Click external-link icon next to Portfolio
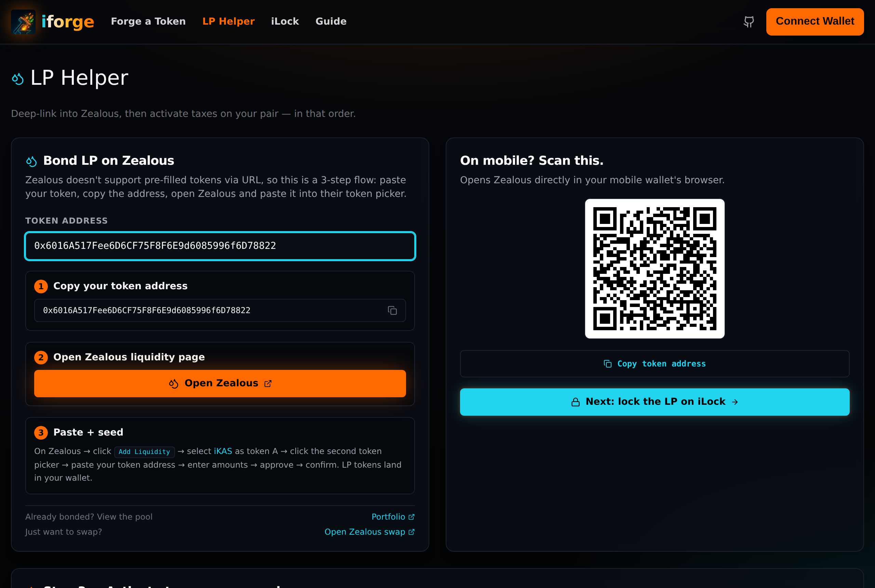Image resolution: width=875 pixels, height=588 pixels. coord(411,517)
